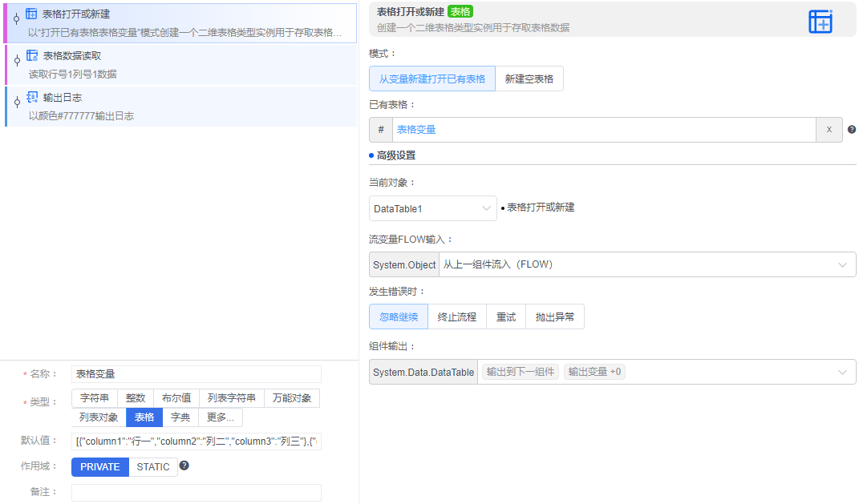
Task: Click the table icon in the properties panel header
Action: tap(821, 22)
